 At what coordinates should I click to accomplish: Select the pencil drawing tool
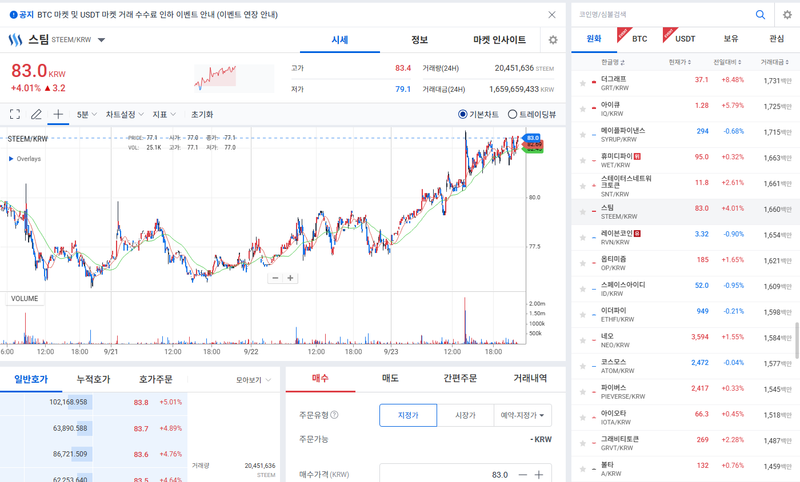[x=36, y=114]
